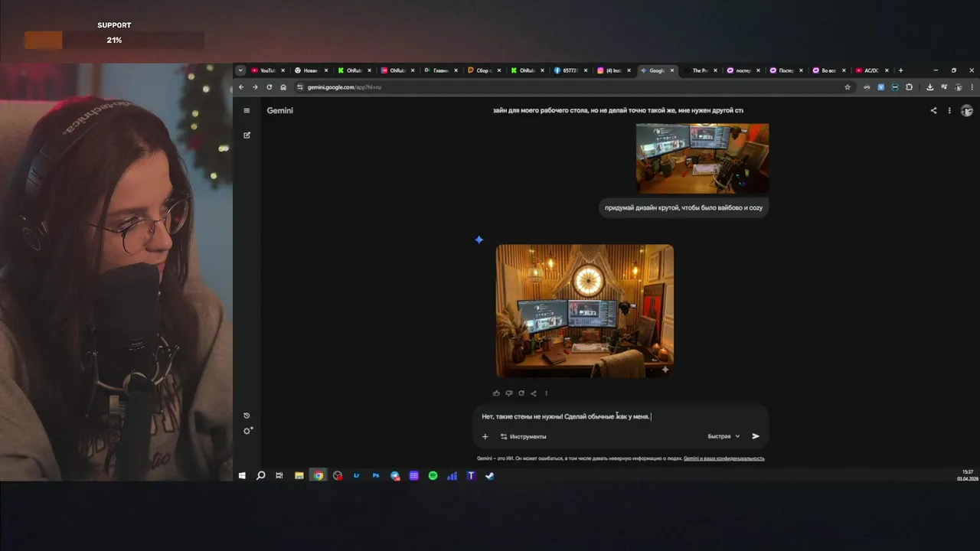980x551 pixels.
Task: Open browser home page
Action: (283, 87)
